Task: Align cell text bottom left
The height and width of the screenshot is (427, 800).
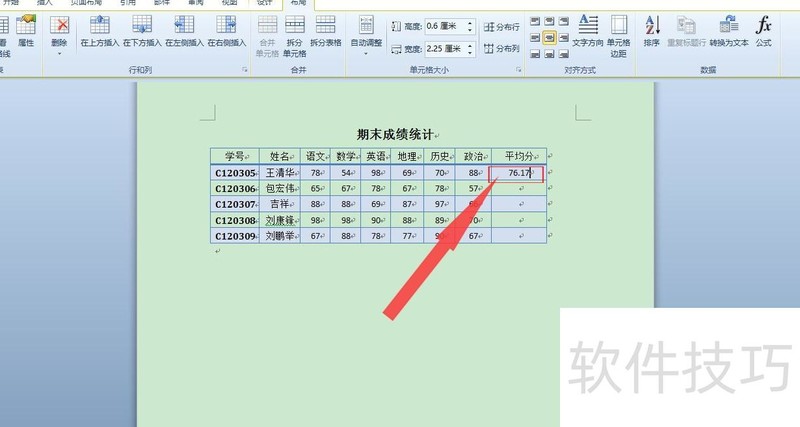Action: [535, 53]
